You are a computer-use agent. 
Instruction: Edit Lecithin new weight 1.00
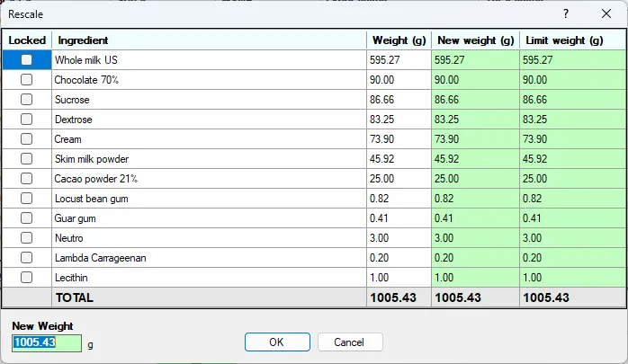(x=475, y=278)
